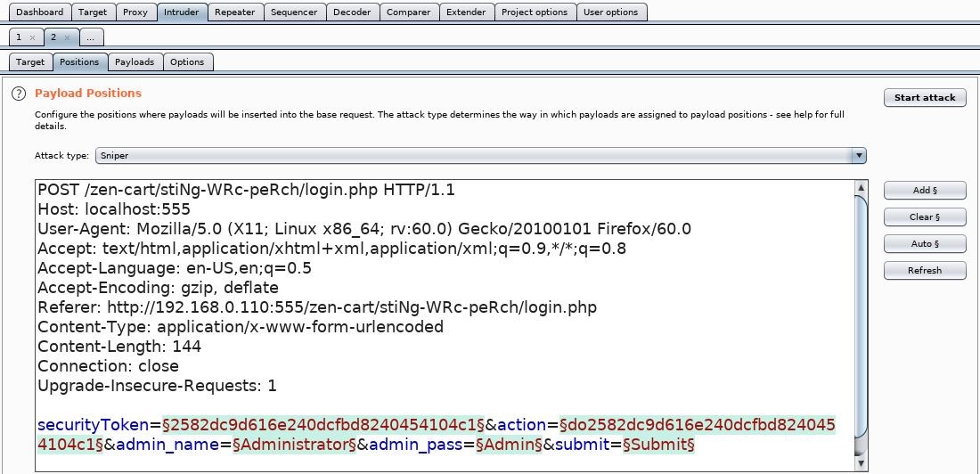Image resolution: width=980 pixels, height=474 pixels.
Task: Click the Refresh button
Action: click(x=925, y=270)
